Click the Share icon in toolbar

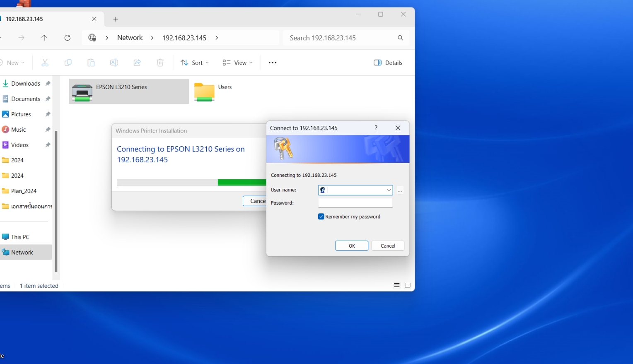tap(137, 63)
